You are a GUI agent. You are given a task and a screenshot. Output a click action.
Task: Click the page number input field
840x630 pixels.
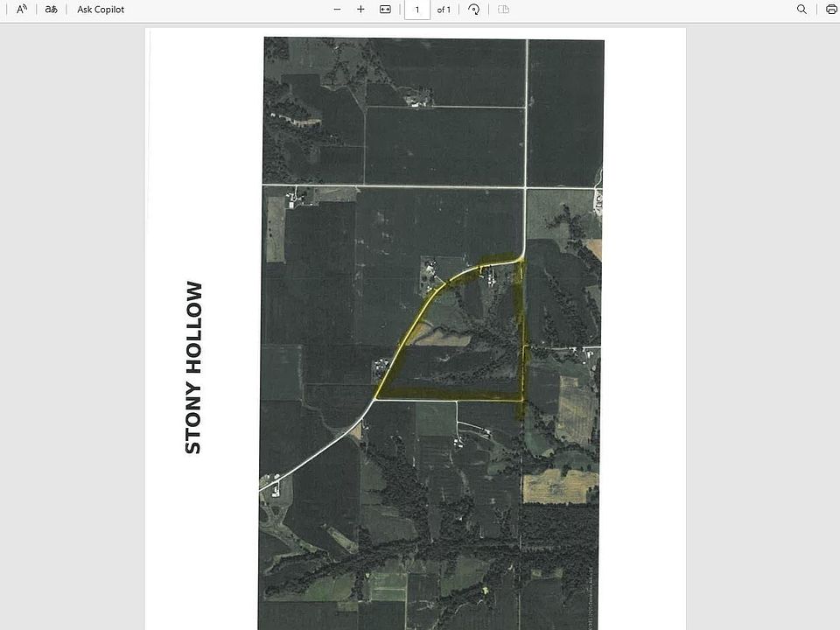(x=417, y=10)
